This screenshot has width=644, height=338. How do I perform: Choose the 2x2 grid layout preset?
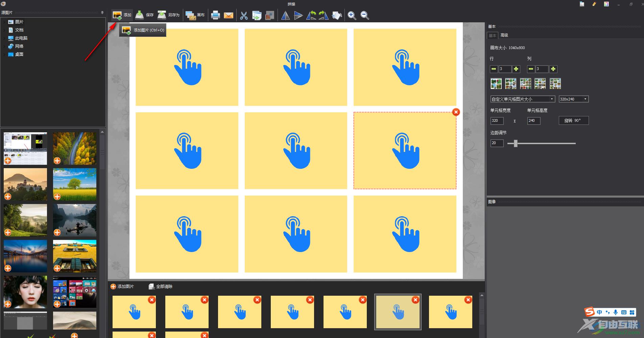coord(496,84)
